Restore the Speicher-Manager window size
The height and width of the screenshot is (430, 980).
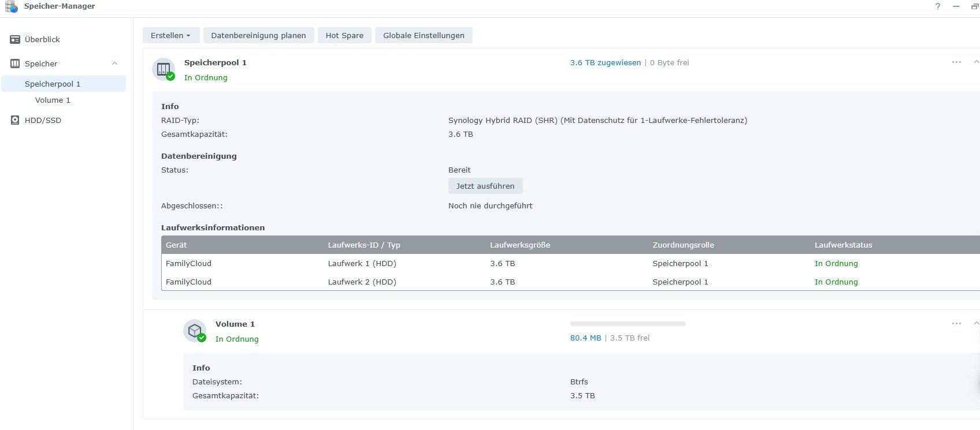point(975,6)
